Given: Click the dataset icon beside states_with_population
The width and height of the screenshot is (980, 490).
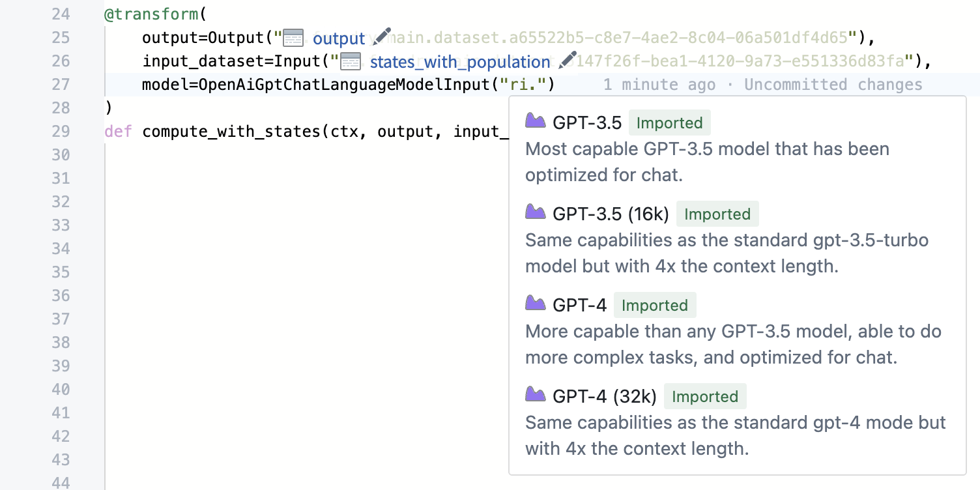Looking at the screenshot, I should 351,62.
